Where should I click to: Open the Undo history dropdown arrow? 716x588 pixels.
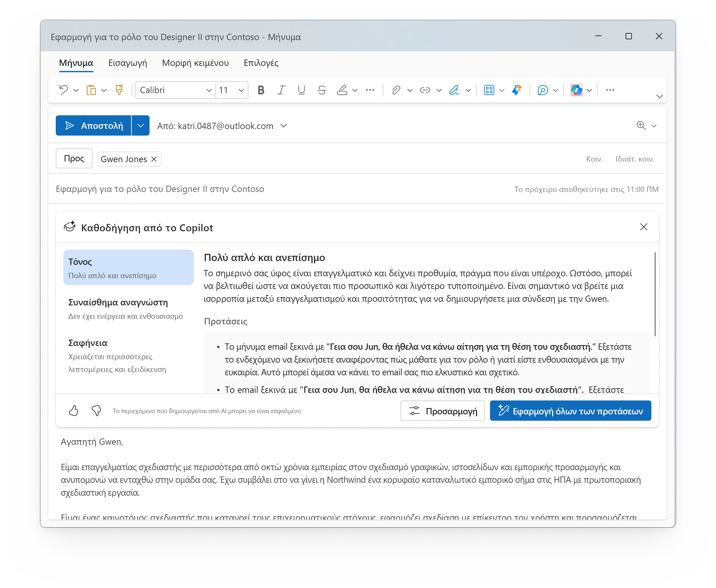(76, 90)
